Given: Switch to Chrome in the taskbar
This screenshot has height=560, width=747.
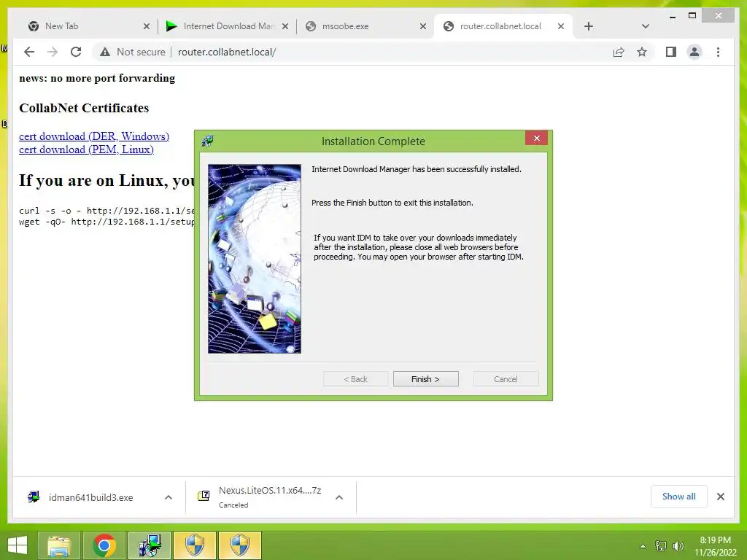Looking at the screenshot, I should pos(104,545).
